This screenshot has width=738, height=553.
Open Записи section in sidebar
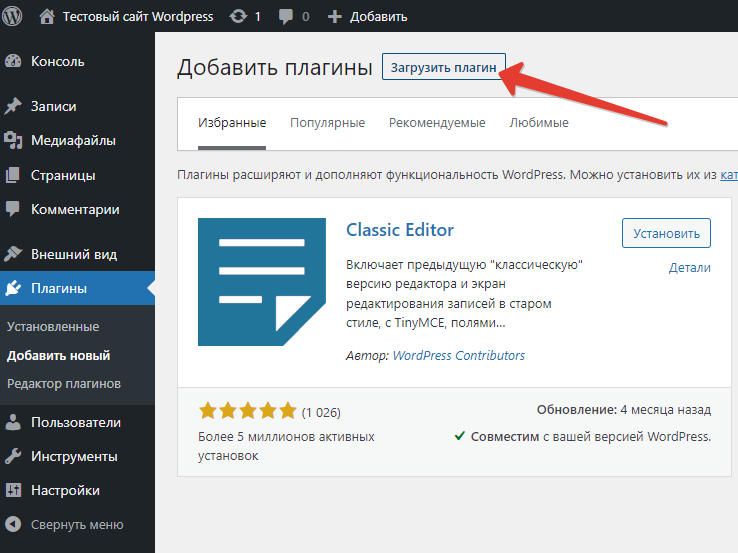(x=54, y=106)
